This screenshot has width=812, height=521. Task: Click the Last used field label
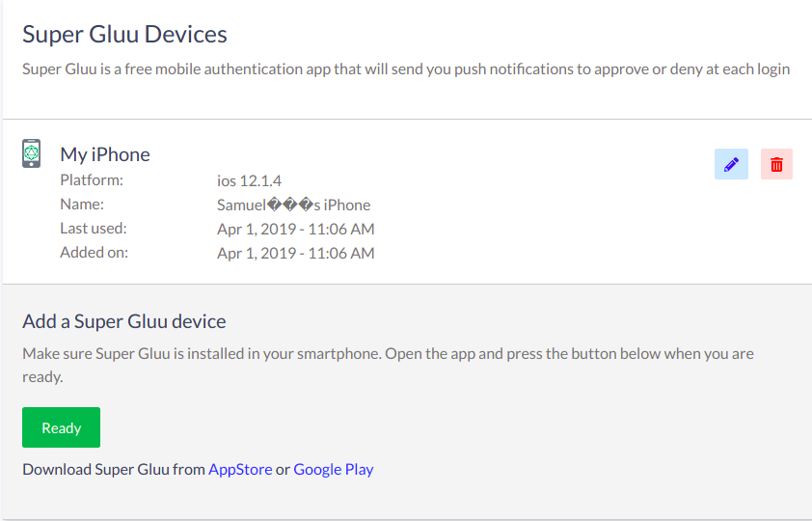[94, 229]
